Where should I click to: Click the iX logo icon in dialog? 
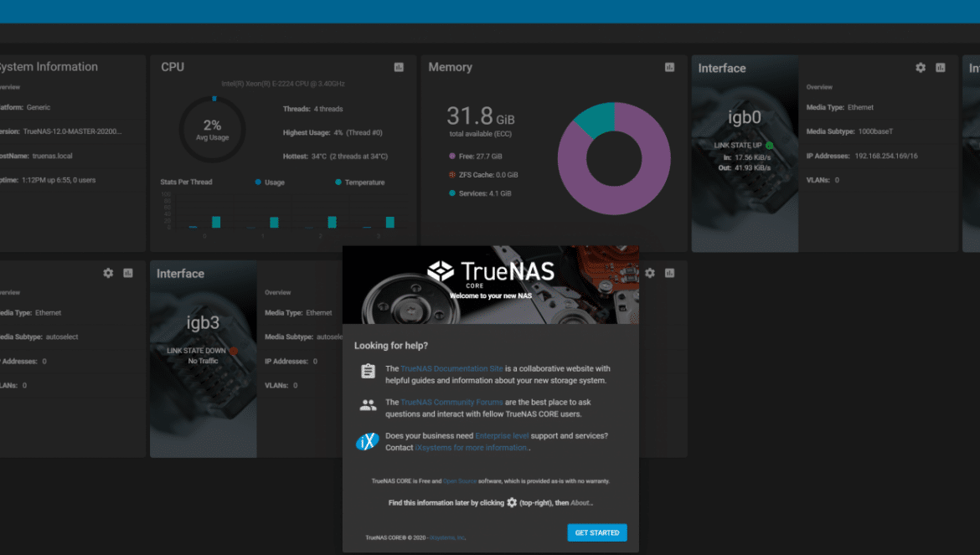point(368,441)
